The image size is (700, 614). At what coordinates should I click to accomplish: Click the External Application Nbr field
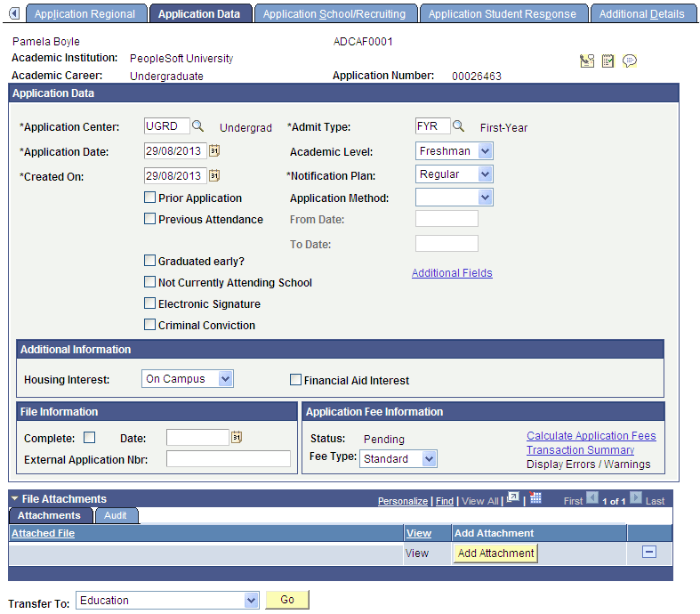tap(228, 458)
